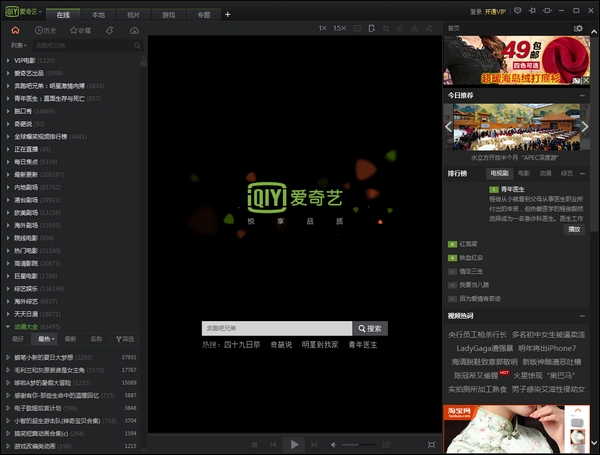Show next recommendation with right arrow
Image resolution: width=600 pixels, height=455 pixels.
pos(584,127)
